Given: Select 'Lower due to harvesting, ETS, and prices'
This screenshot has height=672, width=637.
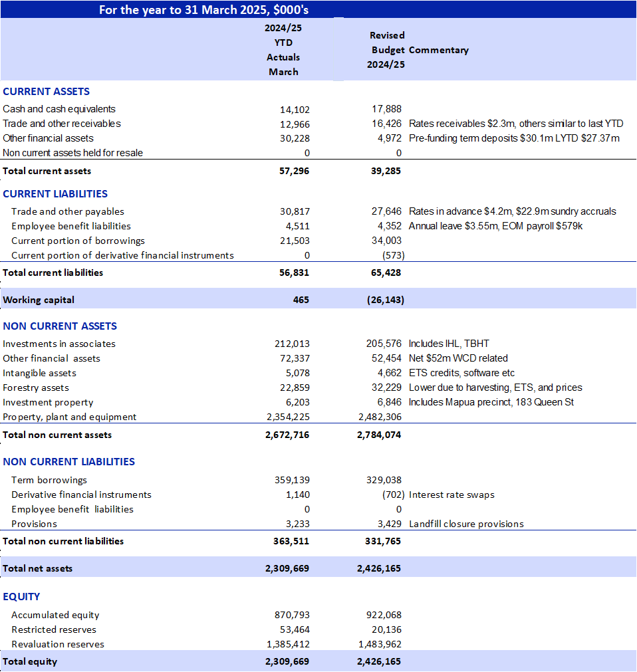Looking at the screenshot, I should pos(495,388).
